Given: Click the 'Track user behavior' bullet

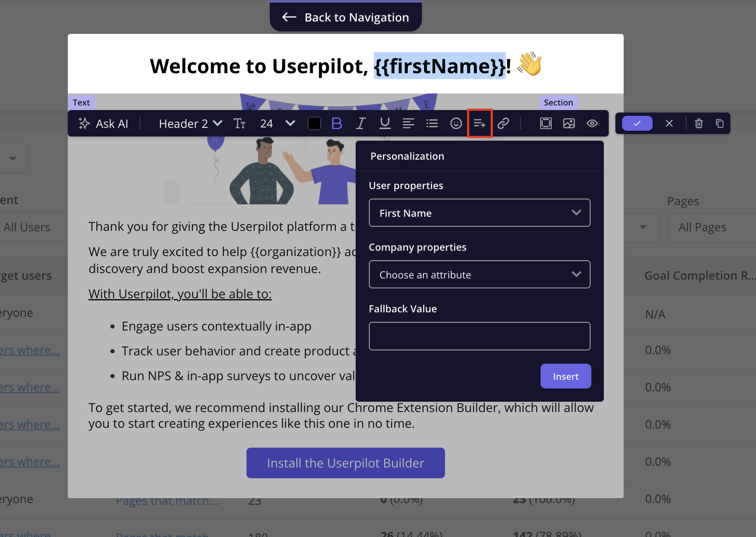Looking at the screenshot, I should click(239, 351).
